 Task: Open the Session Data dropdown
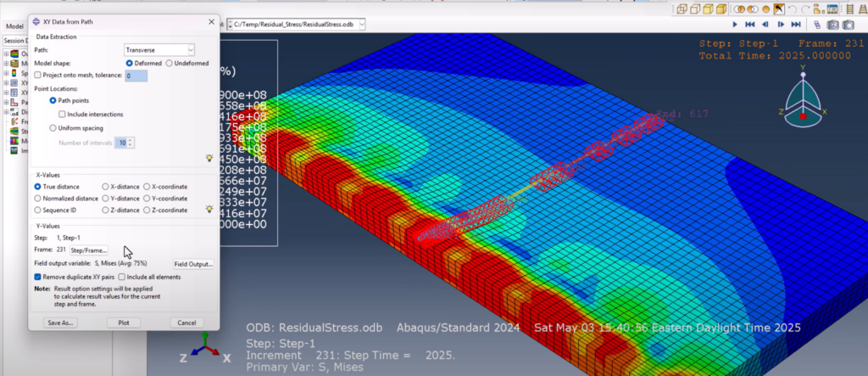14,41
